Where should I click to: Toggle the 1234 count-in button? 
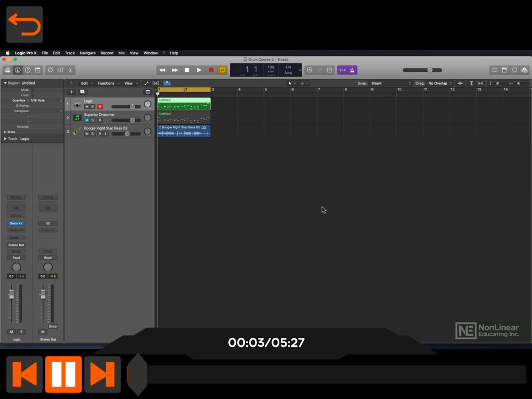342,70
